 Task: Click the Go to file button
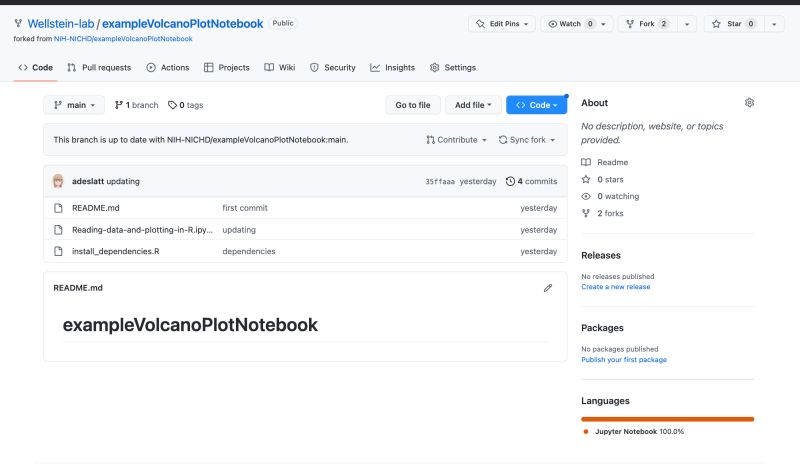click(x=413, y=105)
